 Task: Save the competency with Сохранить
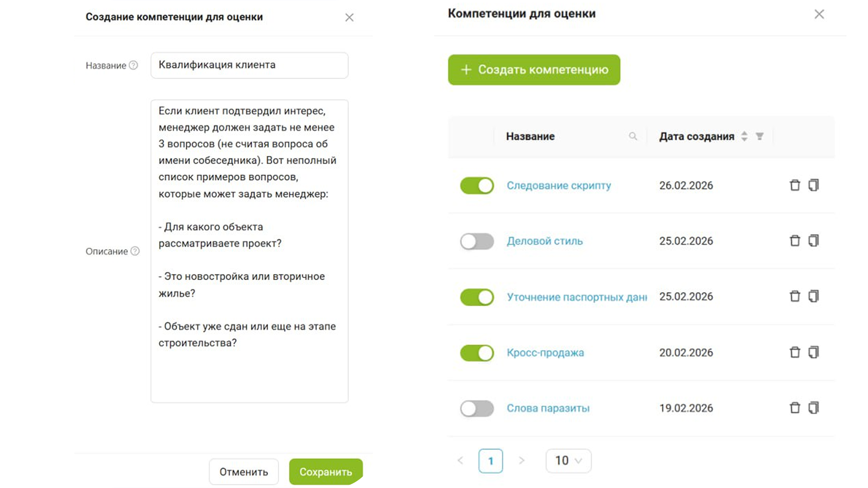coord(325,472)
